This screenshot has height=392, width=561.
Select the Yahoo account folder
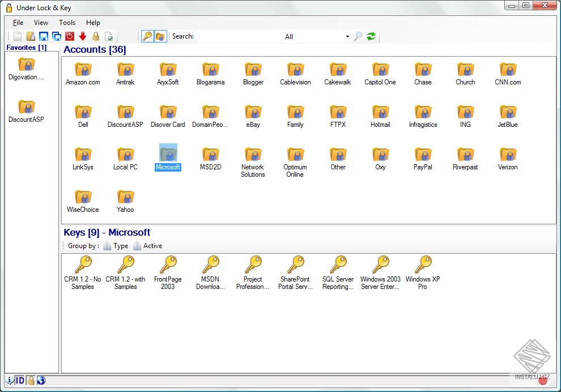tap(125, 202)
